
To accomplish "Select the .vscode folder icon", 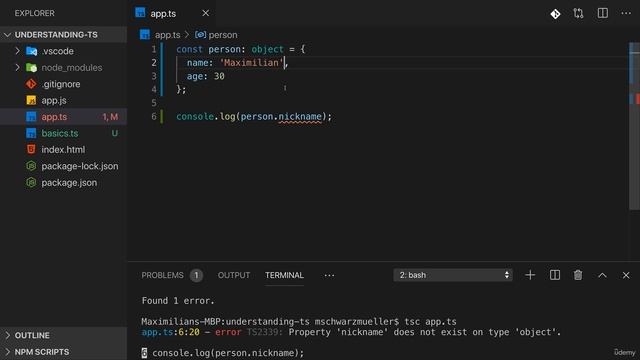I will pos(31,51).
